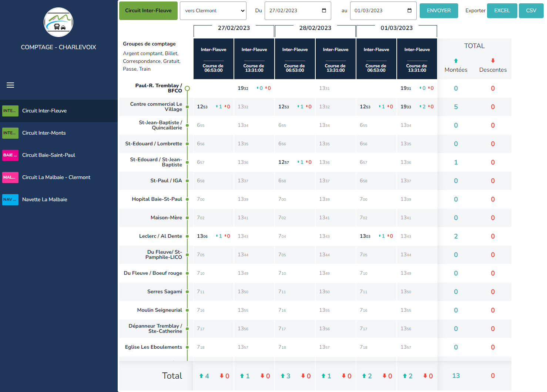547x392 pixels.
Task: Click the St-Paul / IGA stop dot
Action: point(187,181)
